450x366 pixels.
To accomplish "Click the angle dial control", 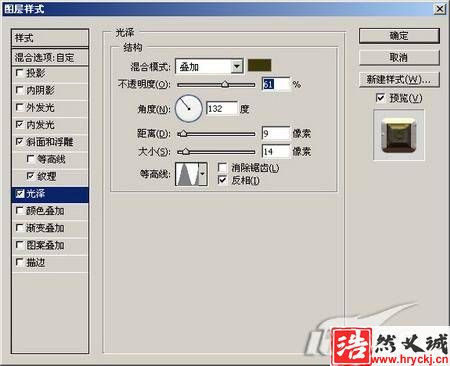I will pos(189,109).
